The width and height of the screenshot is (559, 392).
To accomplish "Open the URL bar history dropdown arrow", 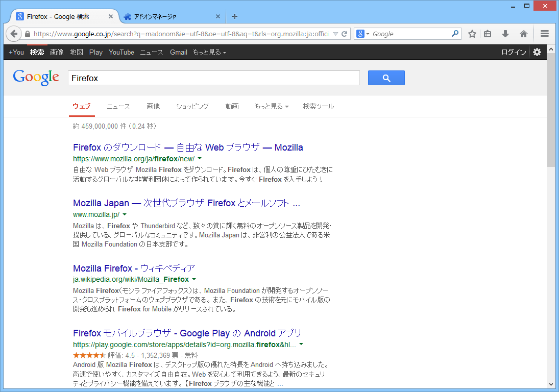I will click(335, 34).
